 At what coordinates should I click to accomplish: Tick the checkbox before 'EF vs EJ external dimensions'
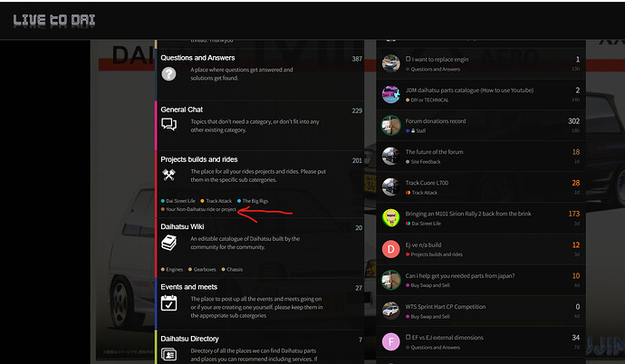(x=408, y=337)
